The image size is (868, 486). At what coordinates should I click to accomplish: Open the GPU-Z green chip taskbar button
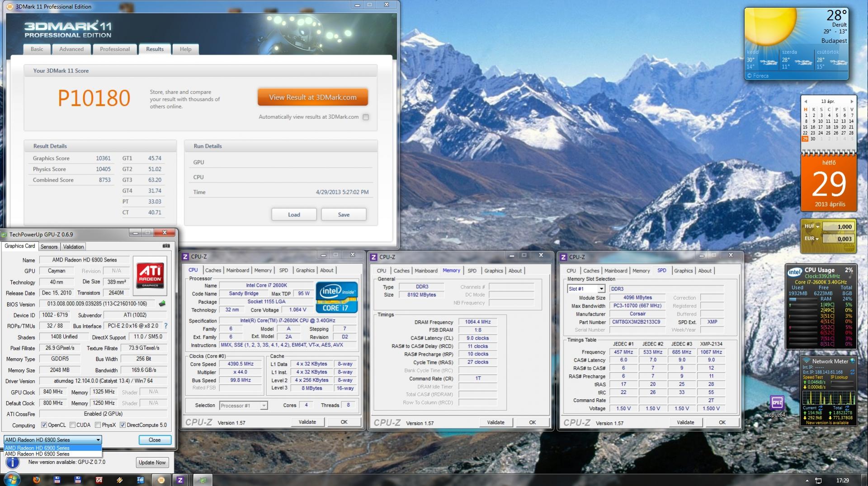(203, 480)
